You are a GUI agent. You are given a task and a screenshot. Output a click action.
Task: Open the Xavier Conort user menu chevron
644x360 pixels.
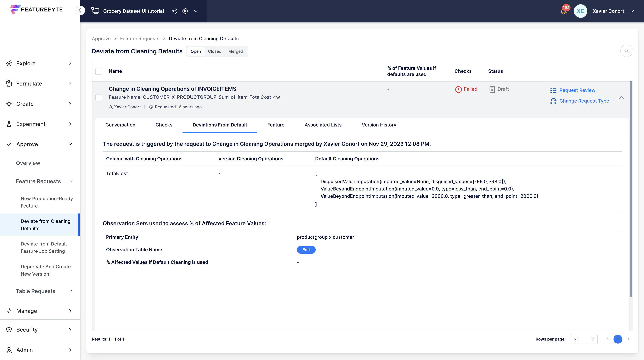(632, 11)
